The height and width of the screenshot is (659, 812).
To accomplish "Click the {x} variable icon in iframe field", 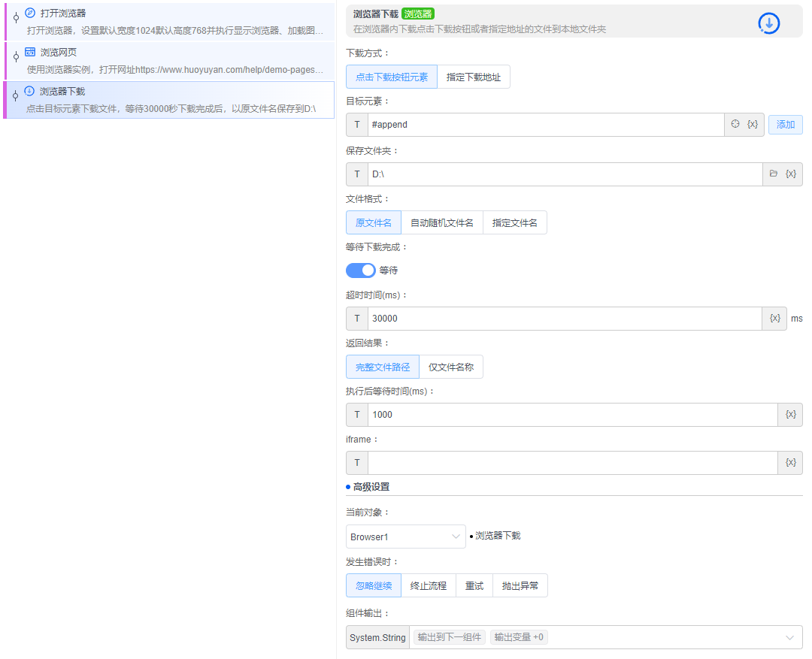I will (791, 463).
